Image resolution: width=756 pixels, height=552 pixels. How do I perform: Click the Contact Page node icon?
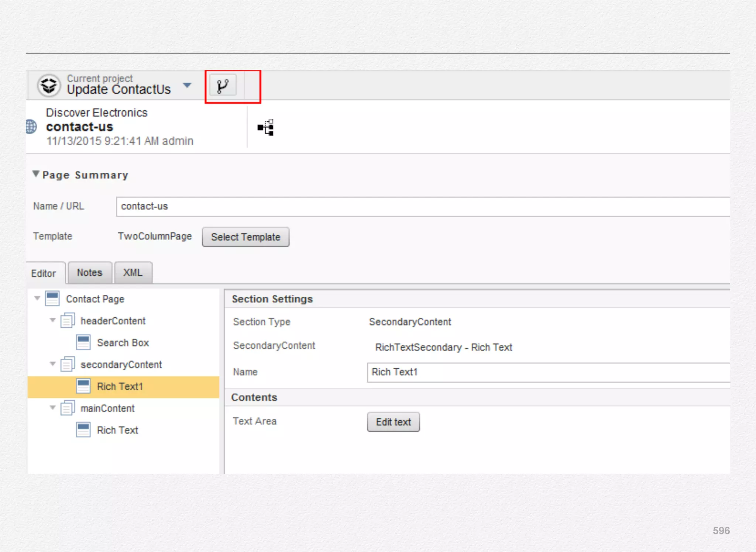click(x=52, y=299)
